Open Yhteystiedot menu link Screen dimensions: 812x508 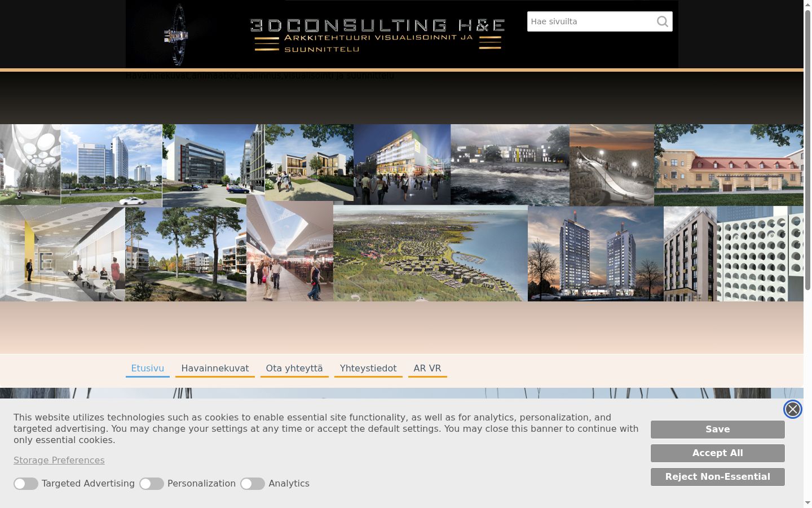[x=368, y=369]
